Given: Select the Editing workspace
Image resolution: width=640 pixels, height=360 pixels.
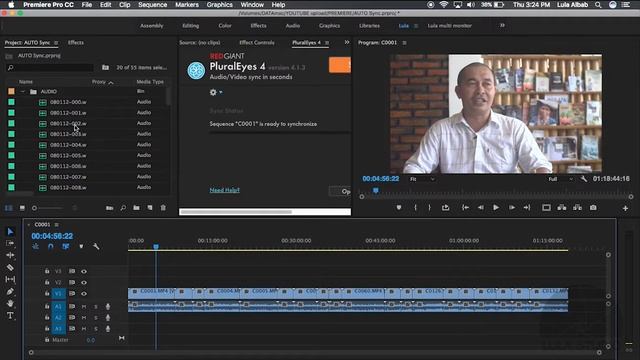Looking at the screenshot, I should tap(191, 26).
